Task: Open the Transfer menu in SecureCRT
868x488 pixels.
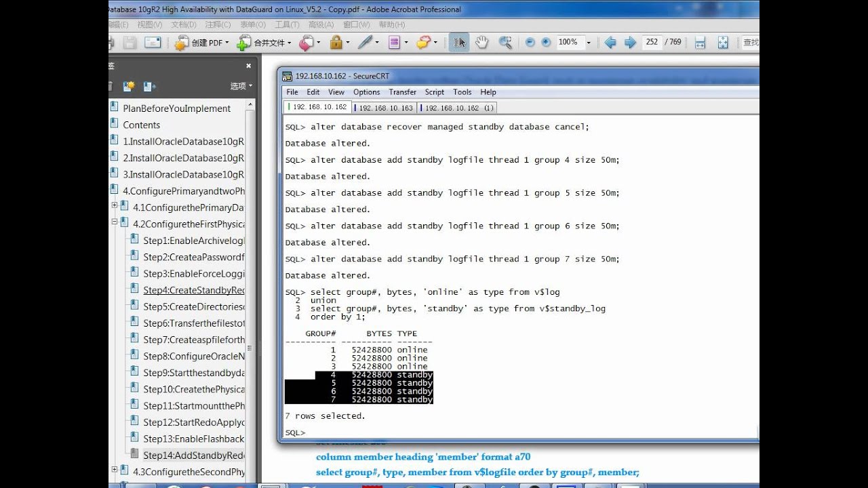Action: [403, 92]
